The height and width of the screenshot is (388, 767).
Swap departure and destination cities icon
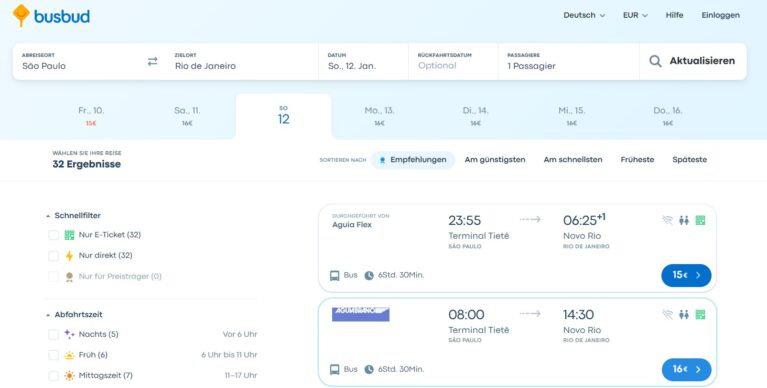[x=153, y=61]
